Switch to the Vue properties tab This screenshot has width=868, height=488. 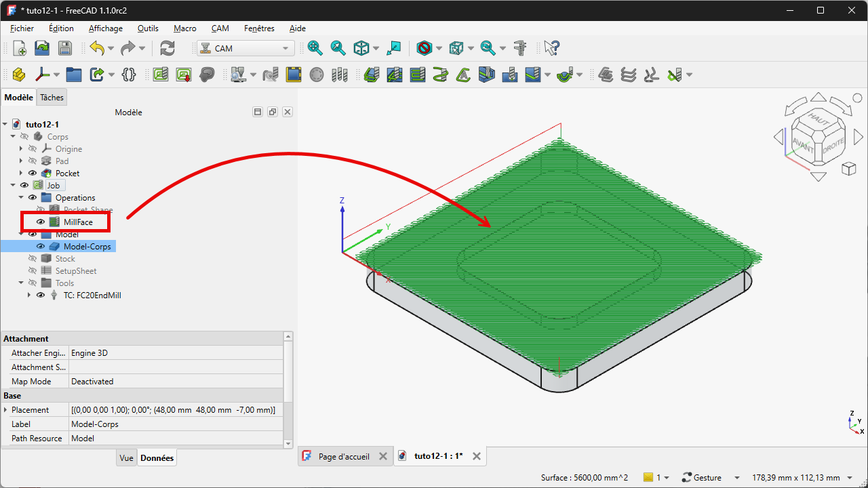click(x=126, y=458)
